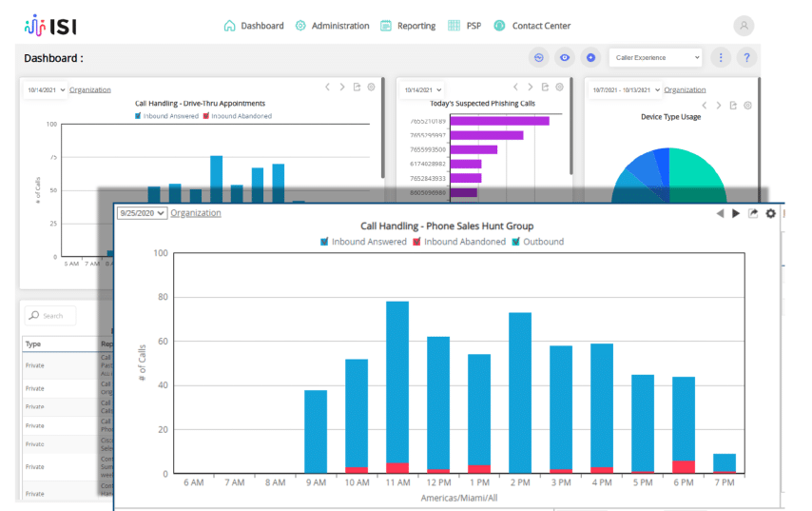This screenshot has width=812, height=511.
Task: Go to next period on Phone Sales chart
Action: click(736, 214)
